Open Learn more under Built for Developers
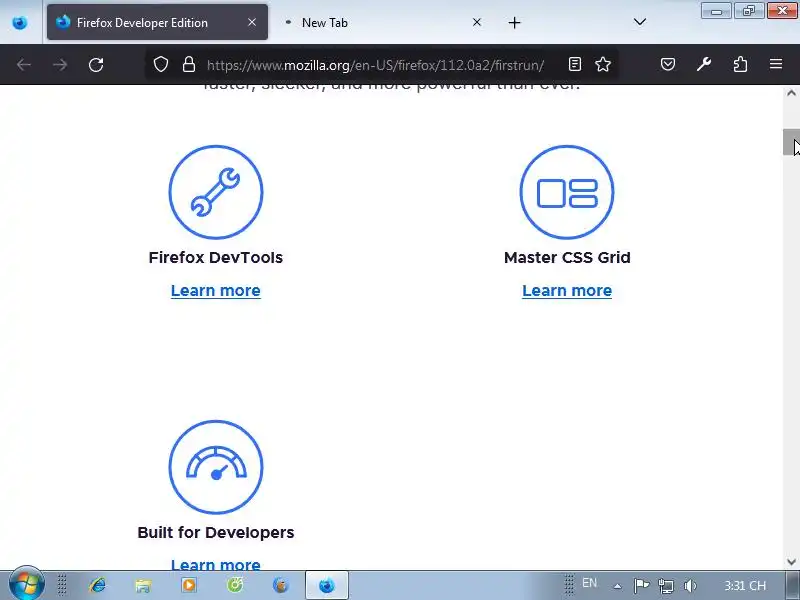 (x=216, y=564)
